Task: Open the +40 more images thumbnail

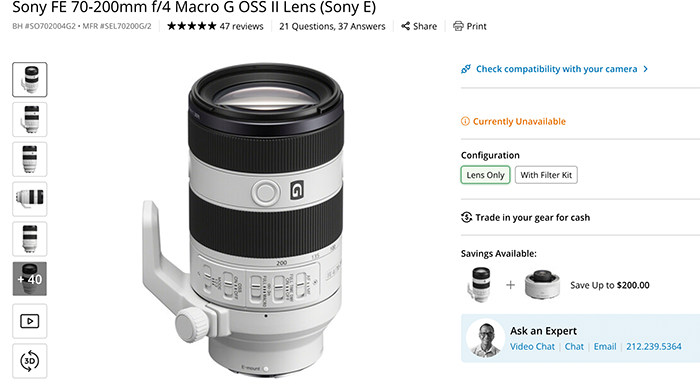Action: 29,279
